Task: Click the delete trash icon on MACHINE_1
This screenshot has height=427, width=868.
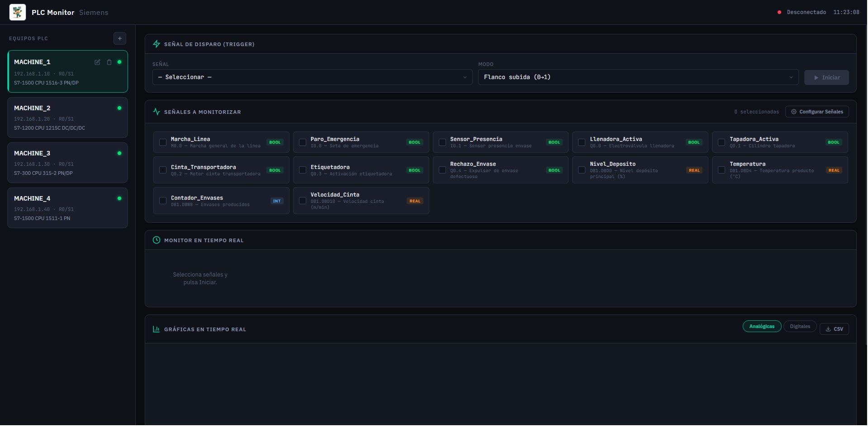Action: tap(109, 62)
